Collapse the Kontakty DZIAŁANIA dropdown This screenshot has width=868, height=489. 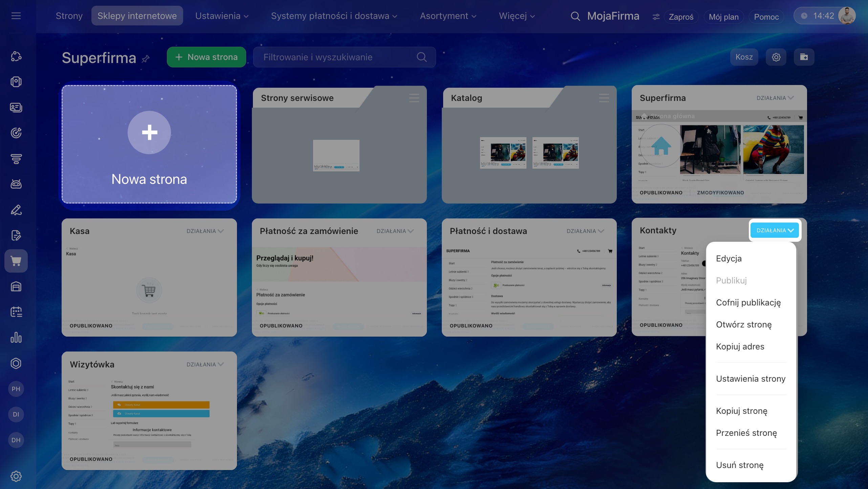(775, 230)
